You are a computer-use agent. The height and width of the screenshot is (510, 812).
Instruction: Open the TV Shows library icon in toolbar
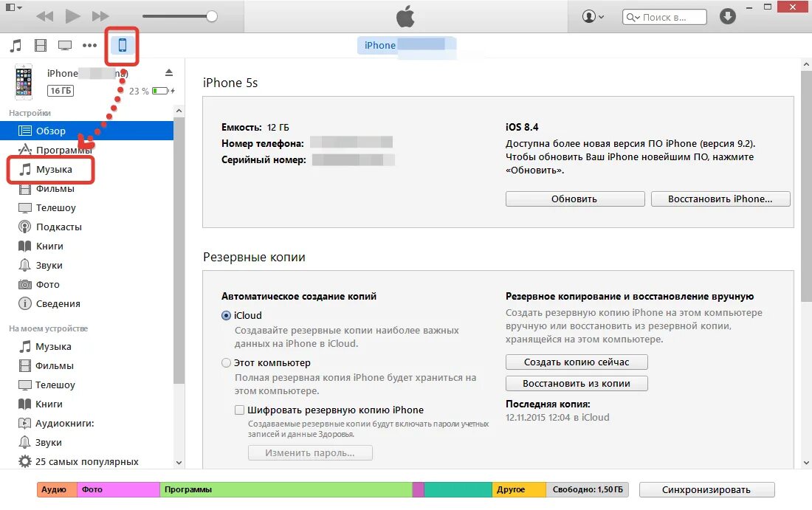(65, 46)
